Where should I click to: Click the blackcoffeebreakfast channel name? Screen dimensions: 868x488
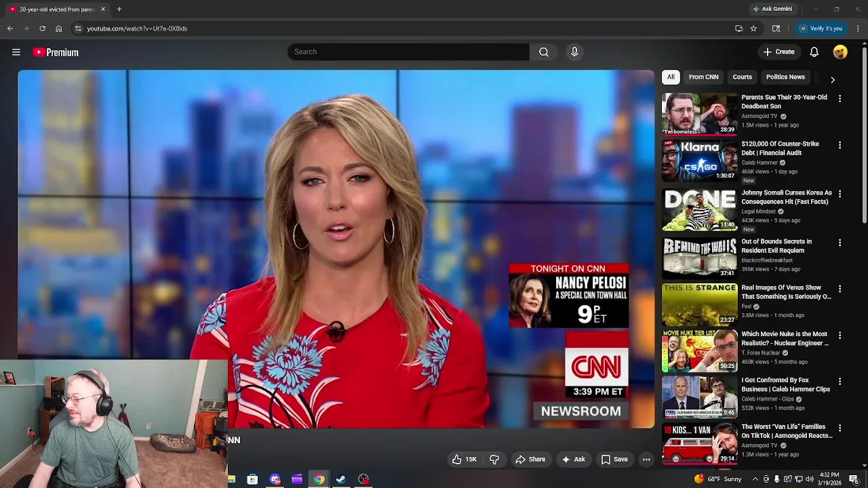point(766,260)
